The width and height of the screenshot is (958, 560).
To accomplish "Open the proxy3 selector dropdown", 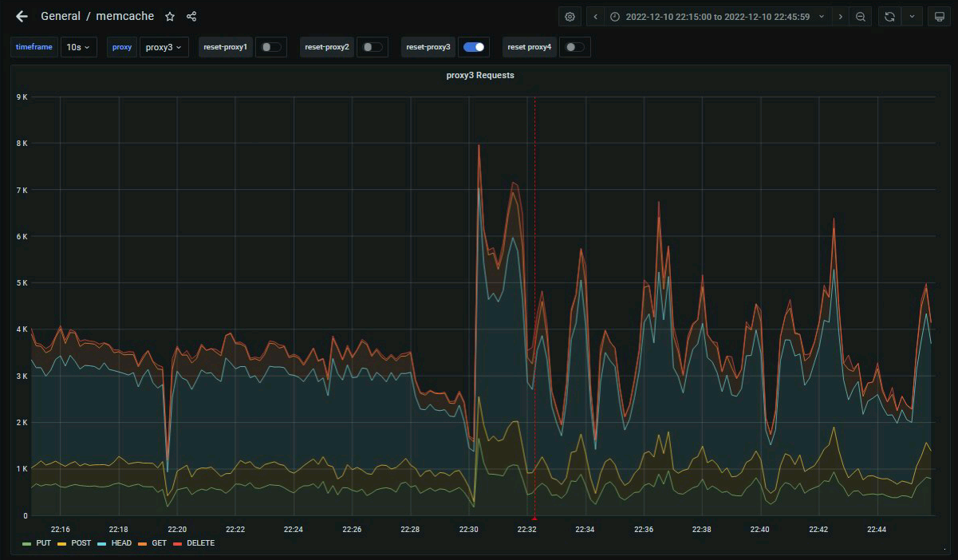I will click(x=164, y=47).
